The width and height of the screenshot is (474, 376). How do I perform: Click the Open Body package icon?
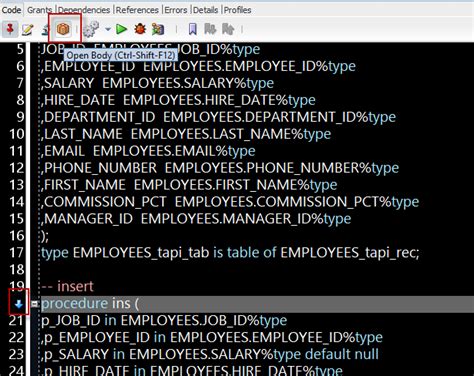[x=63, y=29]
